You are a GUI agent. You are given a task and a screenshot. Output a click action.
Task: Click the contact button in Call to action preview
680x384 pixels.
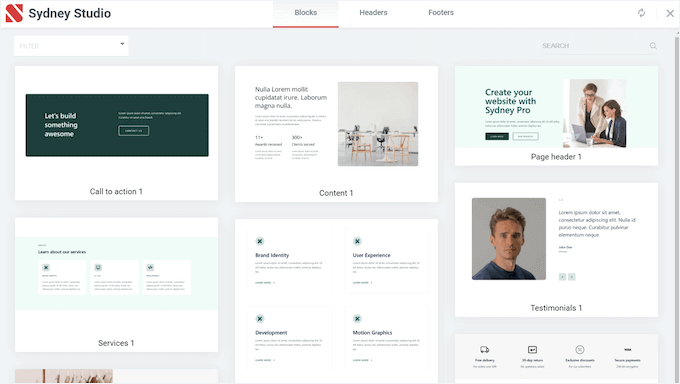134,131
